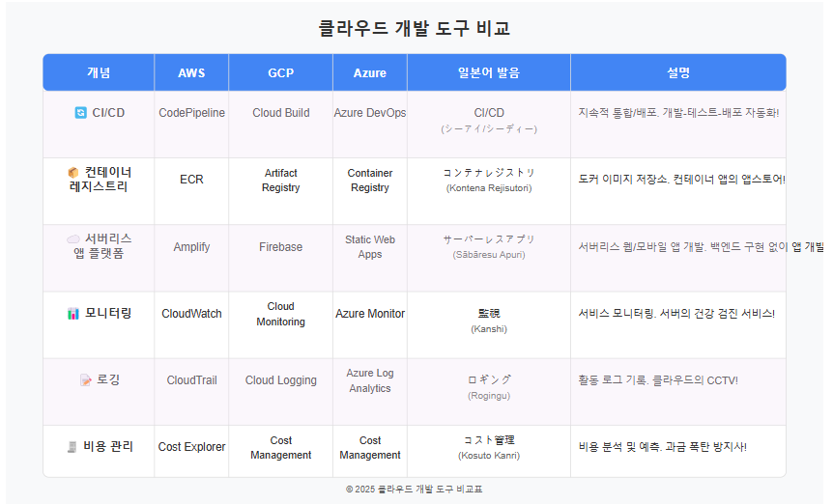The image size is (833, 504).
Task: Click the GCP column header
Action: [280, 72]
